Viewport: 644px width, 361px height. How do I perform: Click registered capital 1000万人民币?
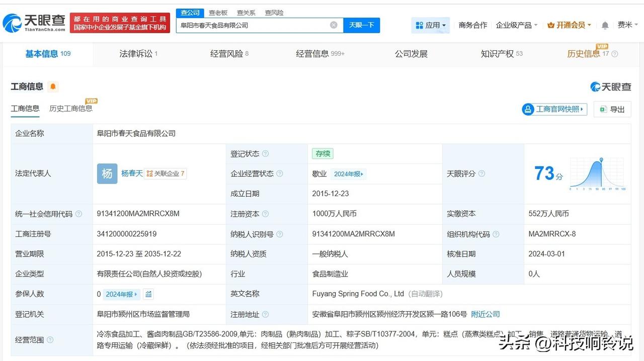335,214
